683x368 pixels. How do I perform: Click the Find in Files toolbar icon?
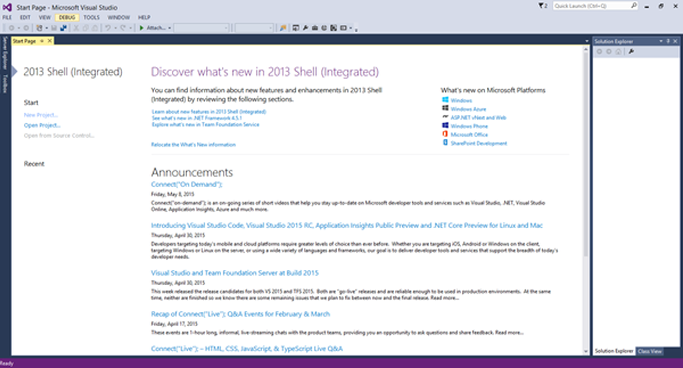283,28
